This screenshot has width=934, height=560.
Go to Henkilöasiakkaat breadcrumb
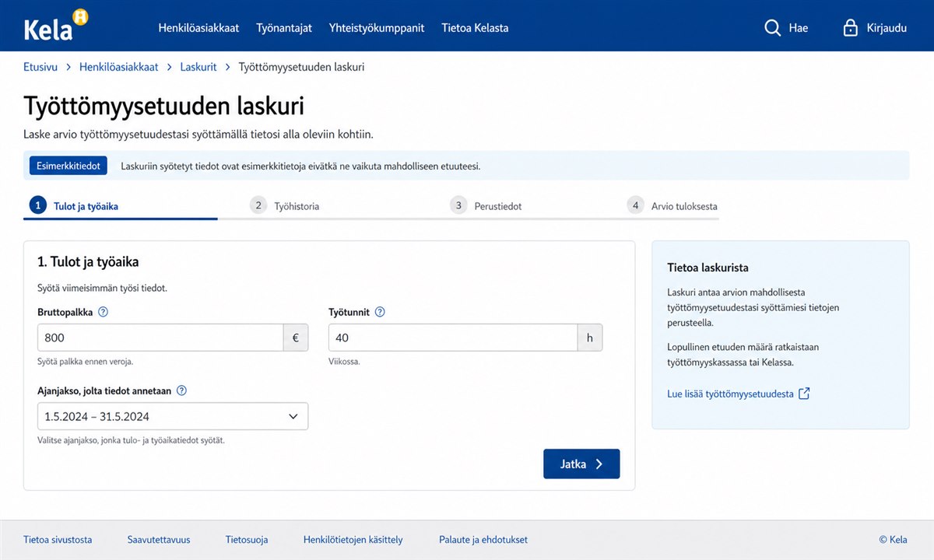click(x=118, y=67)
